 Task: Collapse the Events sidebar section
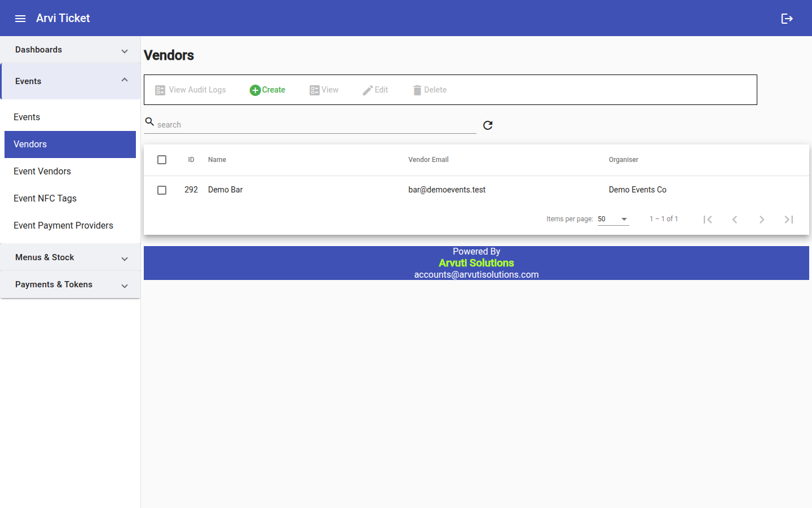(70, 81)
